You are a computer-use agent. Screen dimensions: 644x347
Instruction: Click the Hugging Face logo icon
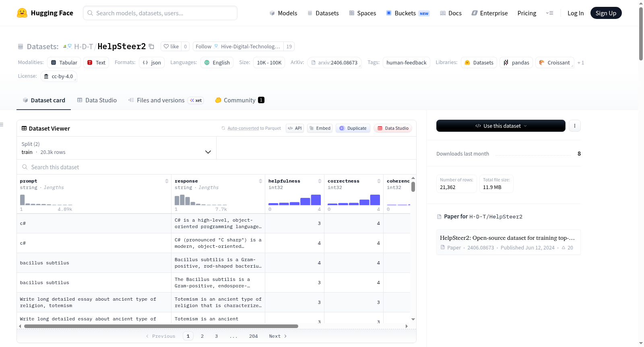pyautogui.click(x=22, y=13)
